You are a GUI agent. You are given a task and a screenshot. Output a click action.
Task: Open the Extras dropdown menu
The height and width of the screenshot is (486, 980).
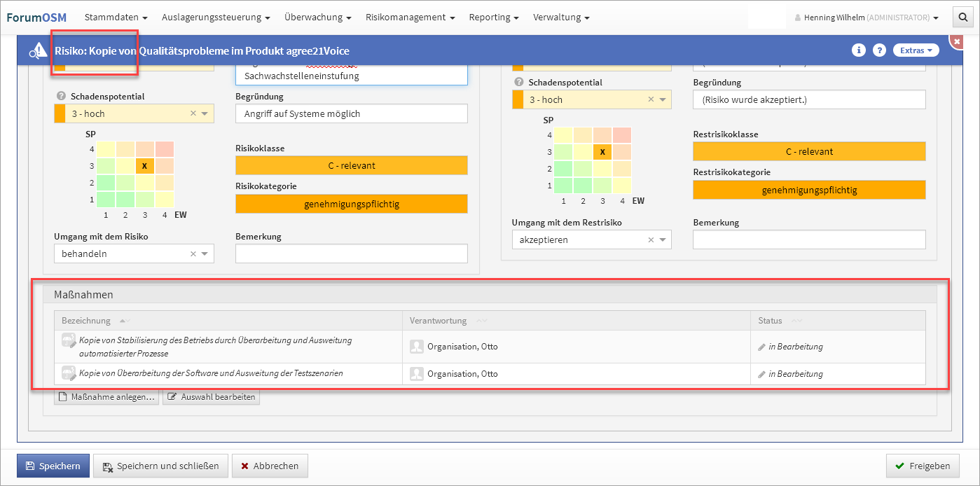click(x=916, y=50)
